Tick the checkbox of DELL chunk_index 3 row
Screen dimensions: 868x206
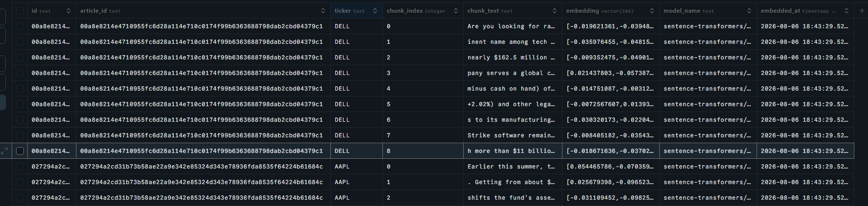20,73
